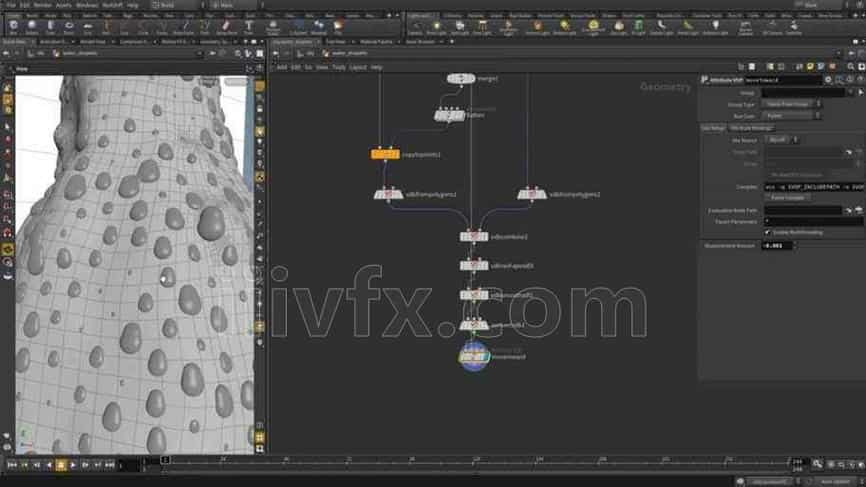Select the left vdbfrompolygons1 node

(x=388, y=194)
